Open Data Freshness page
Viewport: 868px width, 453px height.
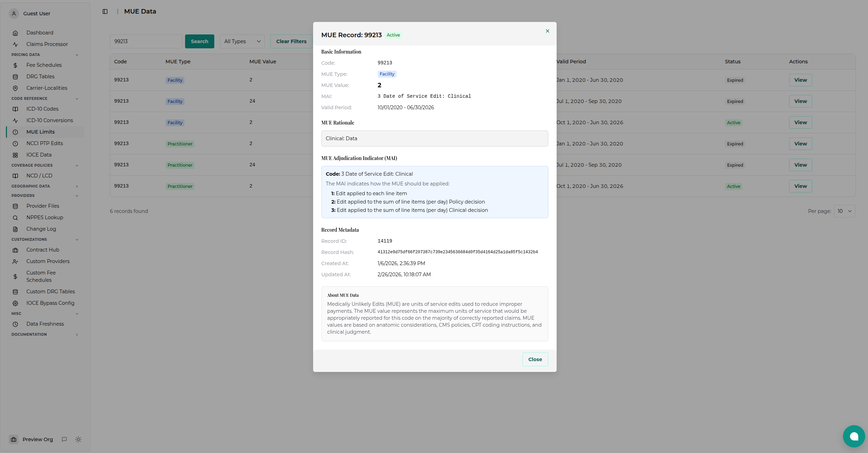click(x=45, y=324)
